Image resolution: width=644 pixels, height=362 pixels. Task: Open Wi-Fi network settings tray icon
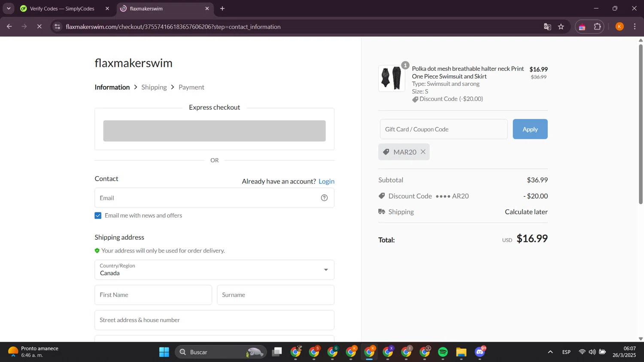pyautogui.click(x=582, y=352)
